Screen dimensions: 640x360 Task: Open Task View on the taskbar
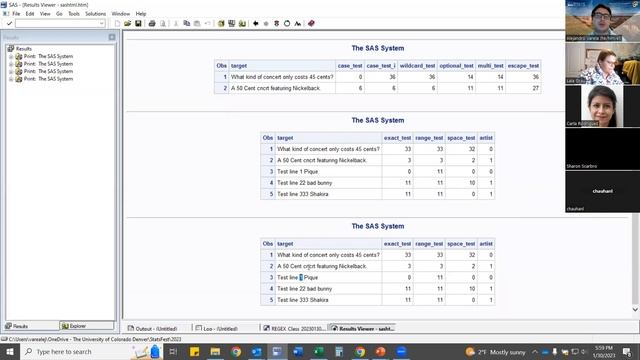[x=173, y=351]
